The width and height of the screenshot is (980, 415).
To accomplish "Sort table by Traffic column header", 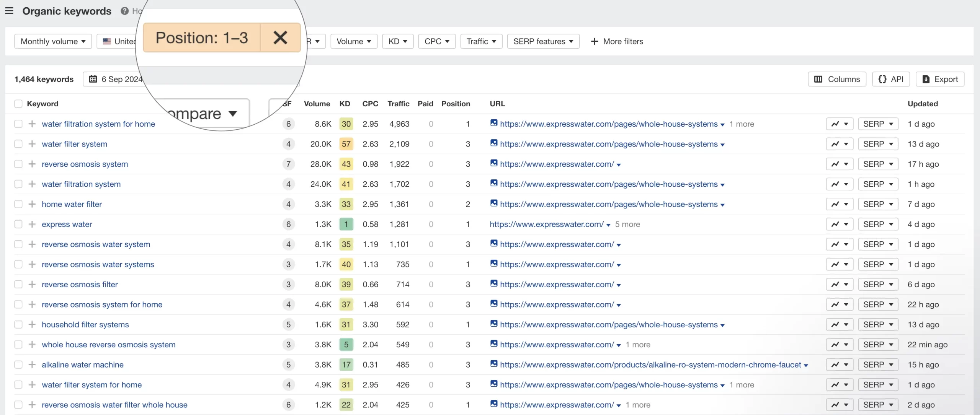I will 398,104.
